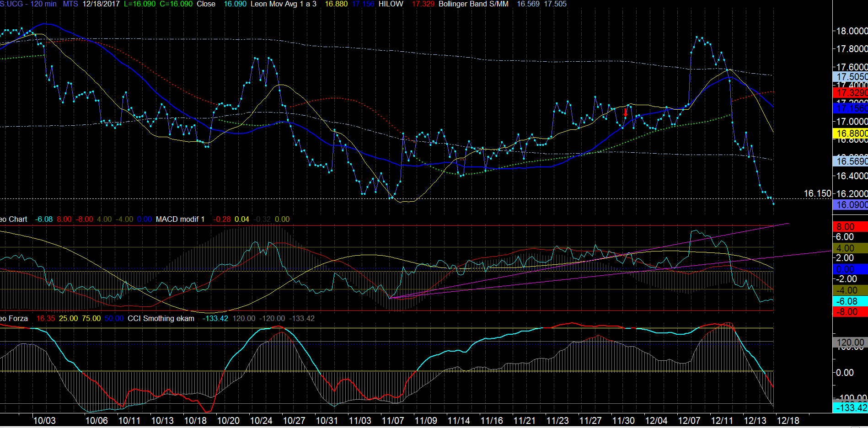Click the '-0.28' MACD value in header
This screenshot has height=428, width=868.
222,219
